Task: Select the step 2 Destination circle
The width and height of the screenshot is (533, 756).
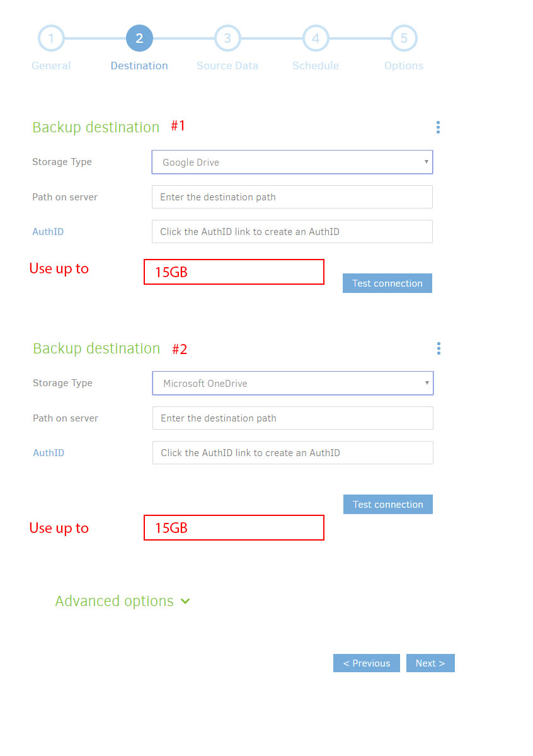Action: click(x=139, y=38)
